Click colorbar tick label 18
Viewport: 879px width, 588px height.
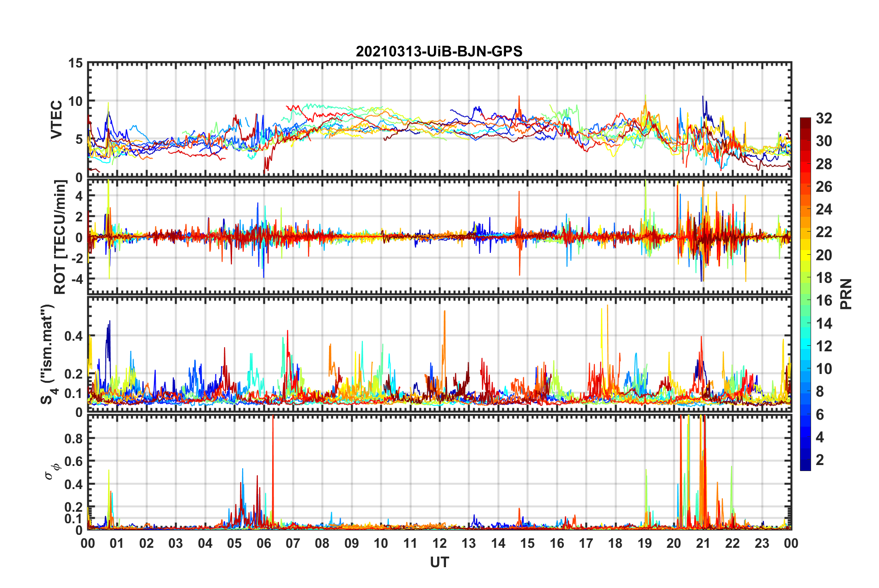[x=824, y=278]
